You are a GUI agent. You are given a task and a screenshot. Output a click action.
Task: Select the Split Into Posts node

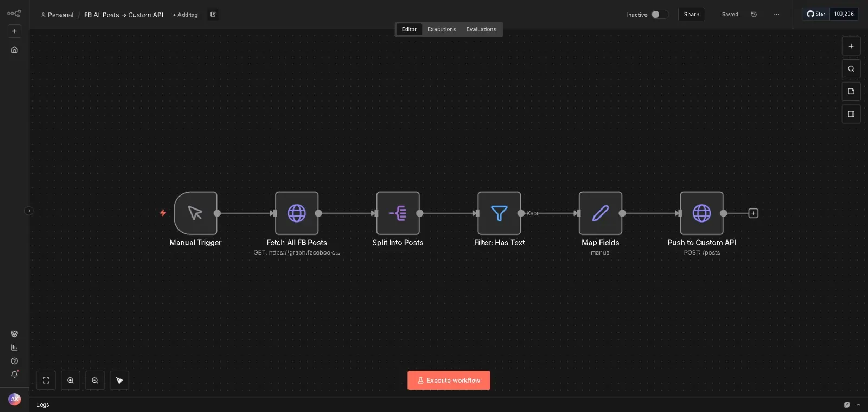398,213
